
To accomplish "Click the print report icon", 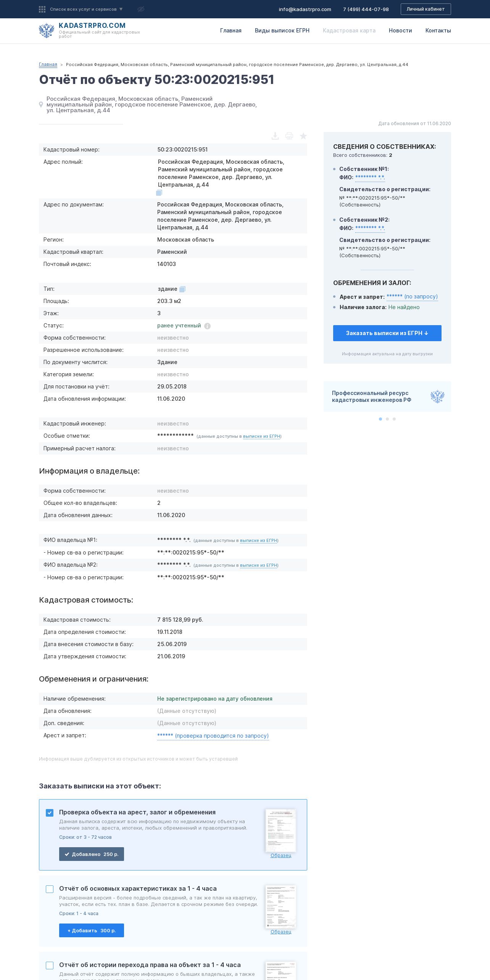I will (x=289, y=136).
